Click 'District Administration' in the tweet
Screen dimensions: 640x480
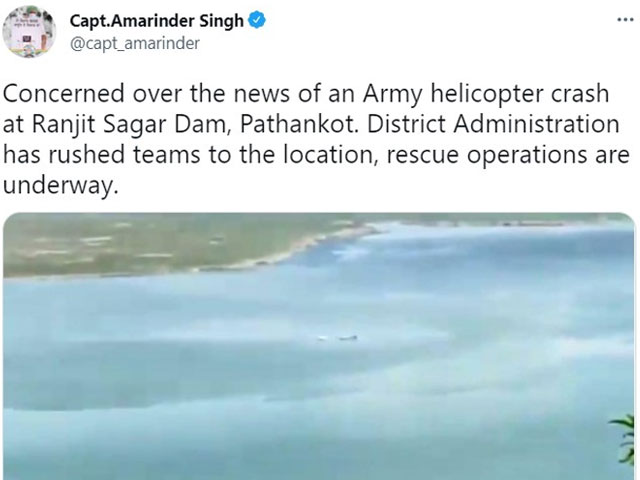tap(493, 124)
